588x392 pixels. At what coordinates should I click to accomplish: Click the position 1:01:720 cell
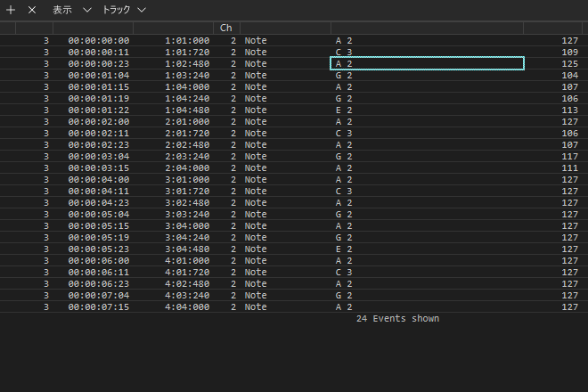(x=187, y=53)
